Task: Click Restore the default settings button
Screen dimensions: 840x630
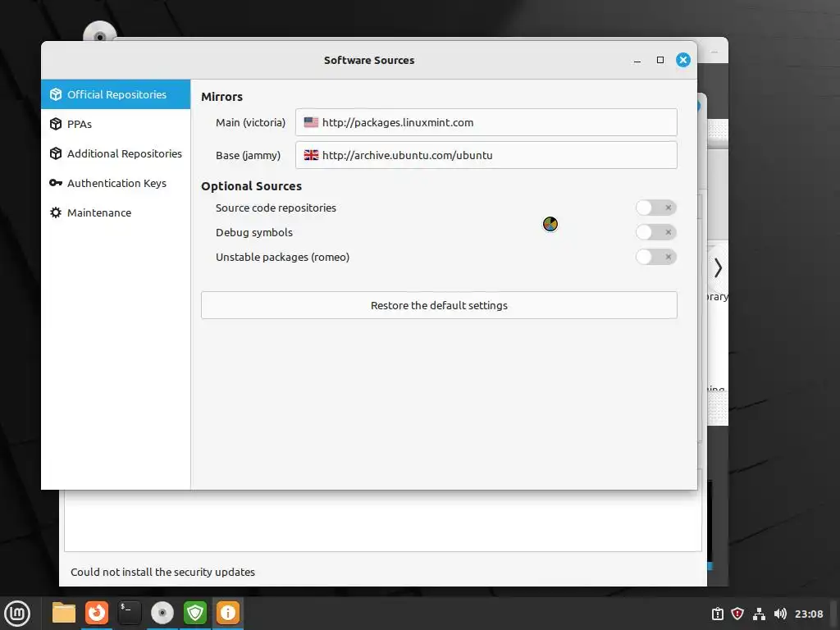Action: (x=439, y=305)
